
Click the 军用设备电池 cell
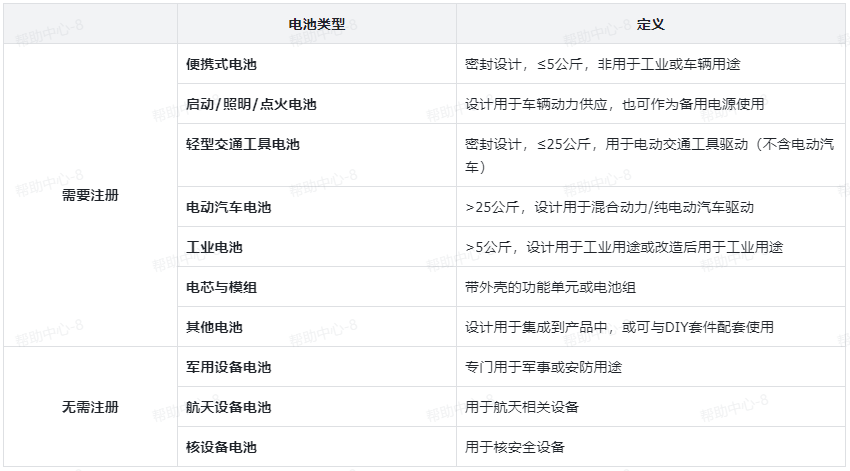(317, 367)
